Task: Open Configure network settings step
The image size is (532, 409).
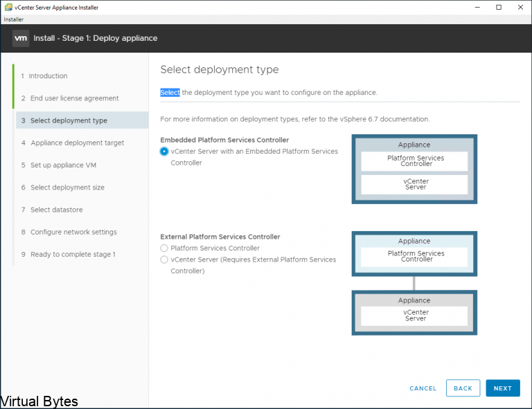Action: pos(69,232)
